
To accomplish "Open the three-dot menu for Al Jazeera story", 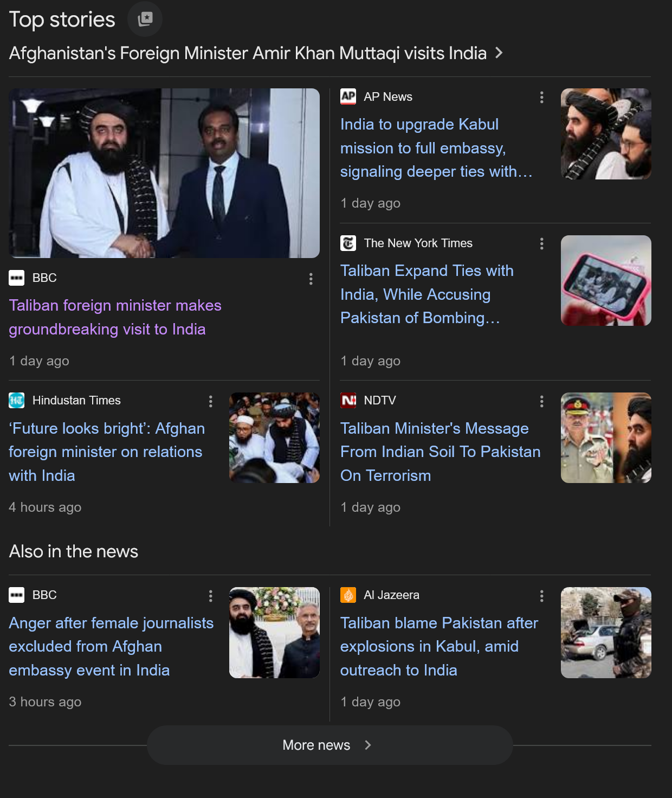I will tap(541, 596).
